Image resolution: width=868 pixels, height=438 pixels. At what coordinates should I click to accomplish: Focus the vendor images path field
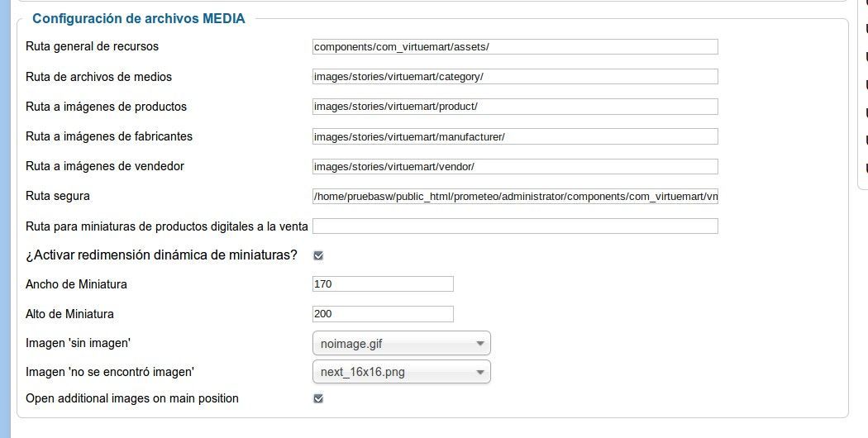click(x=515, y=166)
